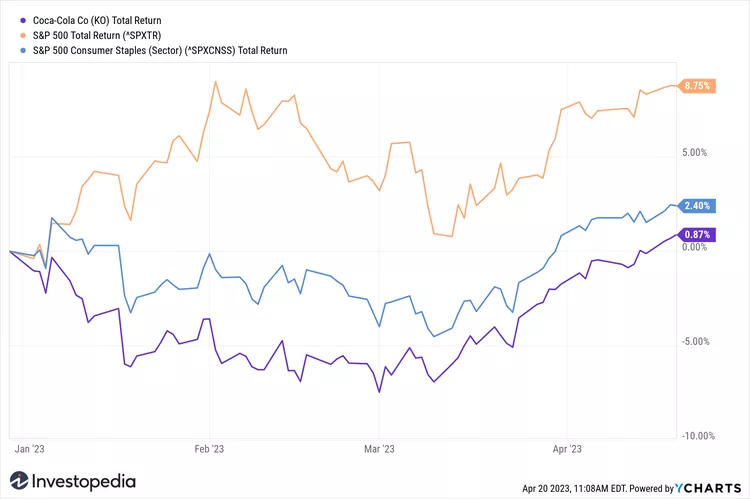Click the purple Coca-Cola legend dot
The image size is (750, 499).
coord(8,20)
